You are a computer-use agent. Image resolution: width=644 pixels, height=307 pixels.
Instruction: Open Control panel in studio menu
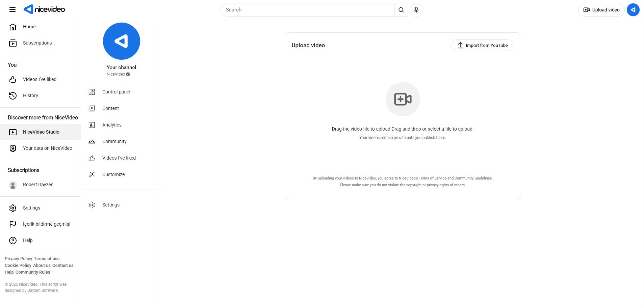(x=122, y=92)
